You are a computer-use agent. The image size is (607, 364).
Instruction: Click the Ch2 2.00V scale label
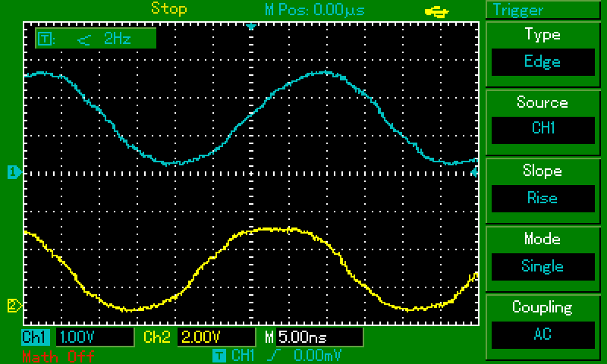click(x=199, y=337)
